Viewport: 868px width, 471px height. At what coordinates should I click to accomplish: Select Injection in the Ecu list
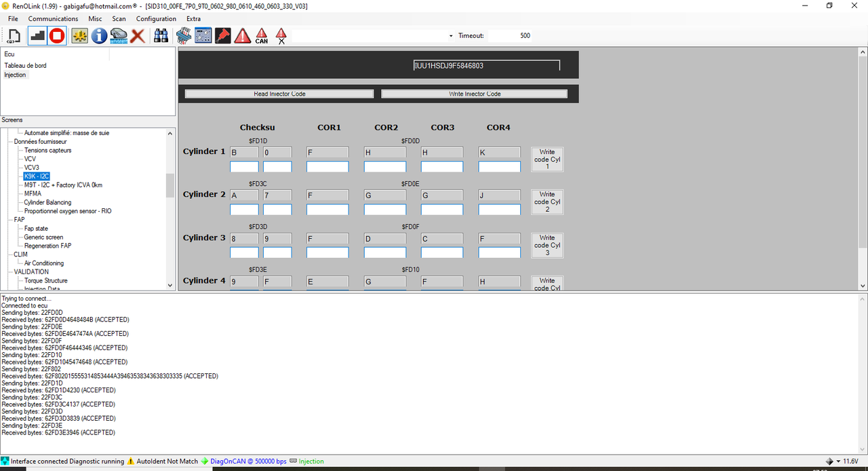(15, 75)
